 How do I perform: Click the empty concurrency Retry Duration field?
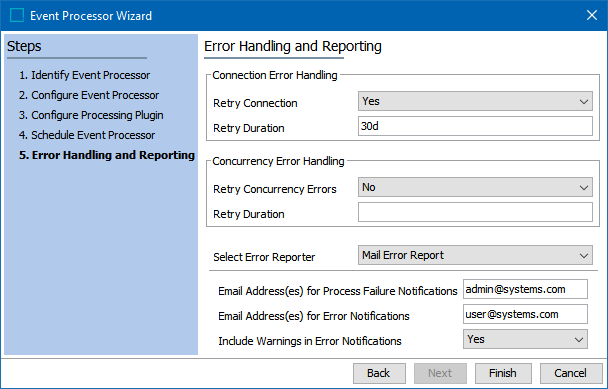click(x=475, y=212)
